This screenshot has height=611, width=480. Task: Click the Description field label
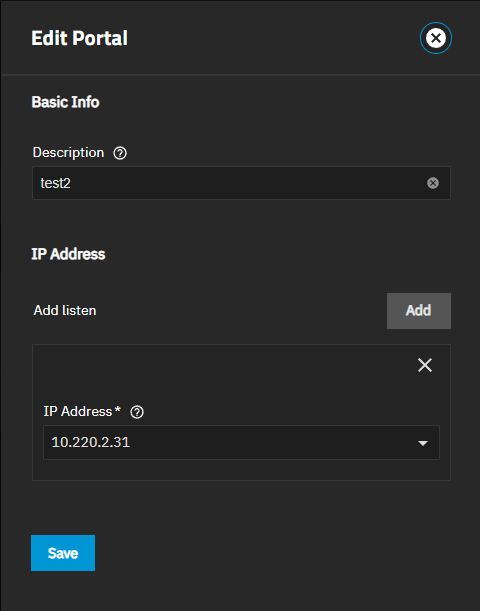click(68, 152)
